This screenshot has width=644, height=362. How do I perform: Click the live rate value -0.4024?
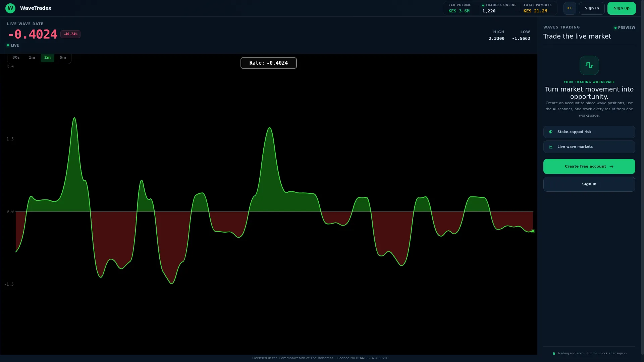point(32,34)
